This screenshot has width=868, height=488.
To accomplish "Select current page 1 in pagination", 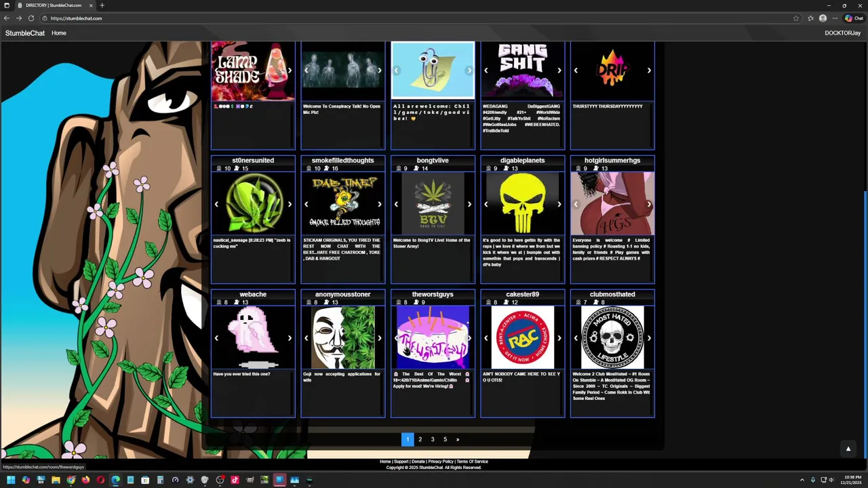I will click(x=408, y=439).
